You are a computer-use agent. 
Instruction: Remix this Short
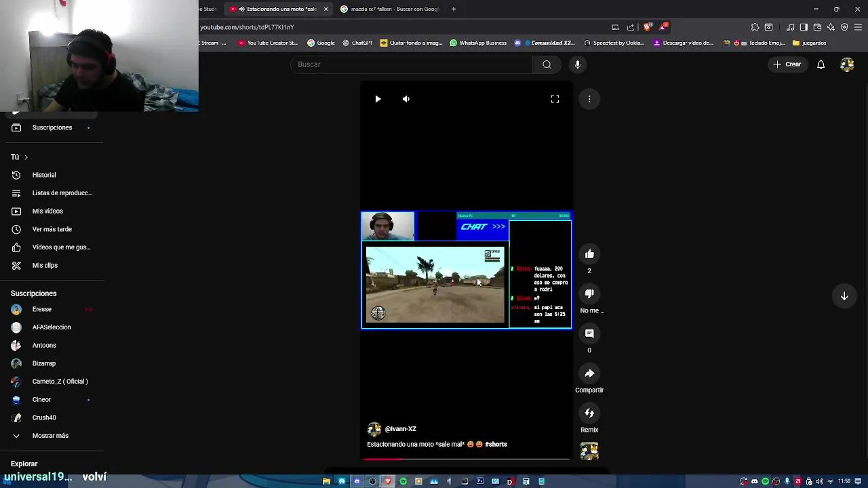[x=589, y=413]
